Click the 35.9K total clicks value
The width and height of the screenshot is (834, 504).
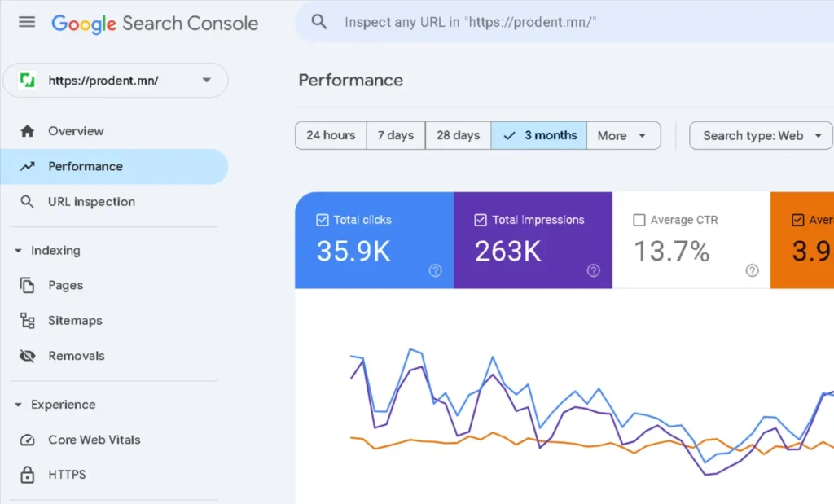[x=353, y=251]
